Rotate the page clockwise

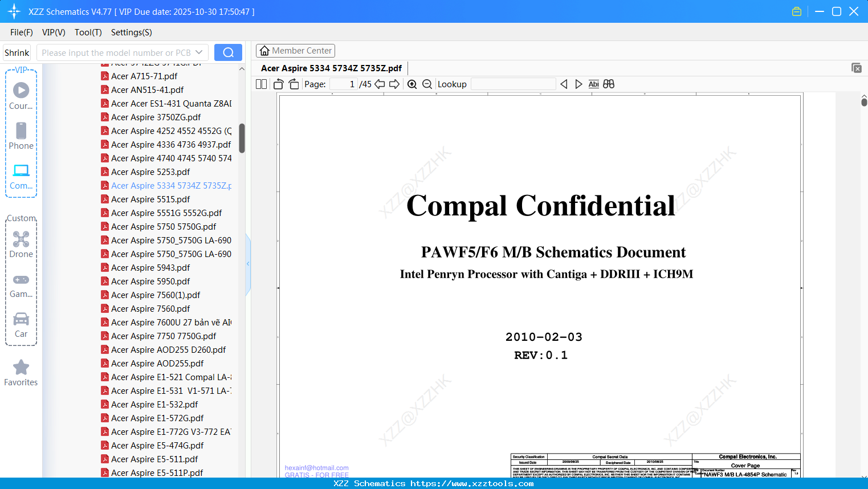(x=294, y=84)
